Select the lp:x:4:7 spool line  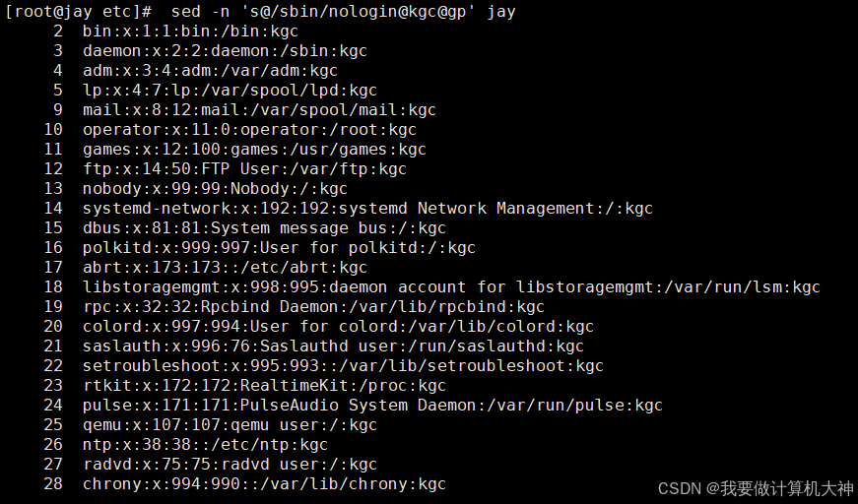[230, 91]
